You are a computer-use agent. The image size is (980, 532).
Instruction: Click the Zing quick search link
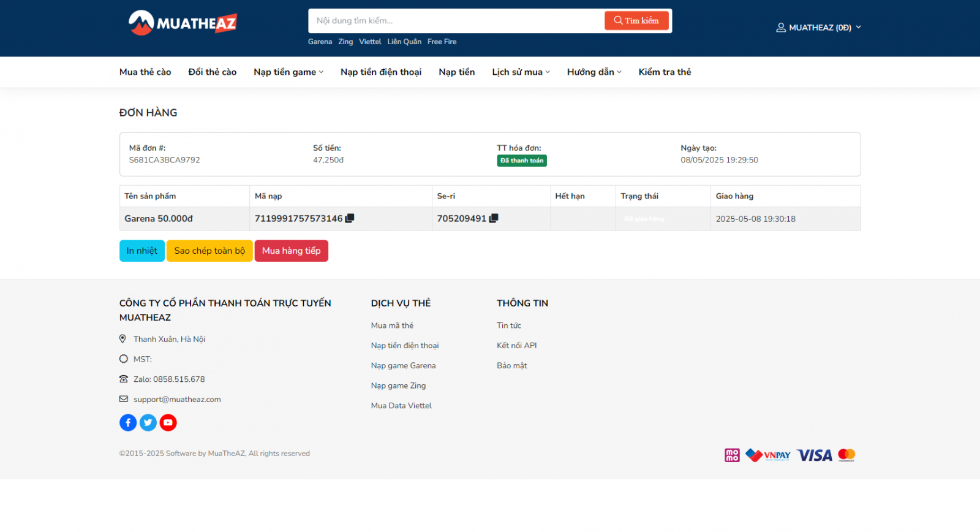(345, 42)
